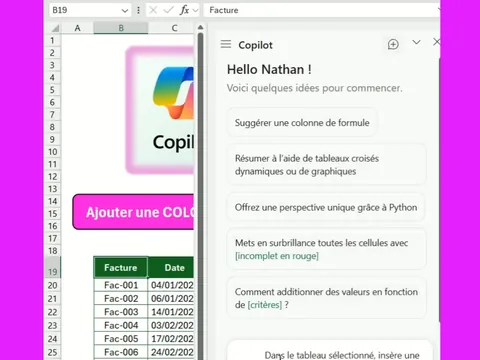
Task: Confirm formula entry check icon
Action: [169, 10]
